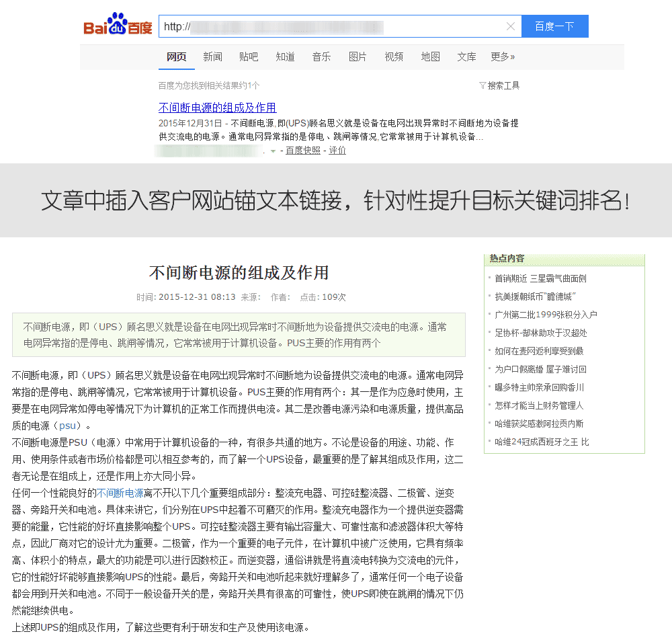Clear the search box with the X icon
The image size is (672, 640).
511,26
